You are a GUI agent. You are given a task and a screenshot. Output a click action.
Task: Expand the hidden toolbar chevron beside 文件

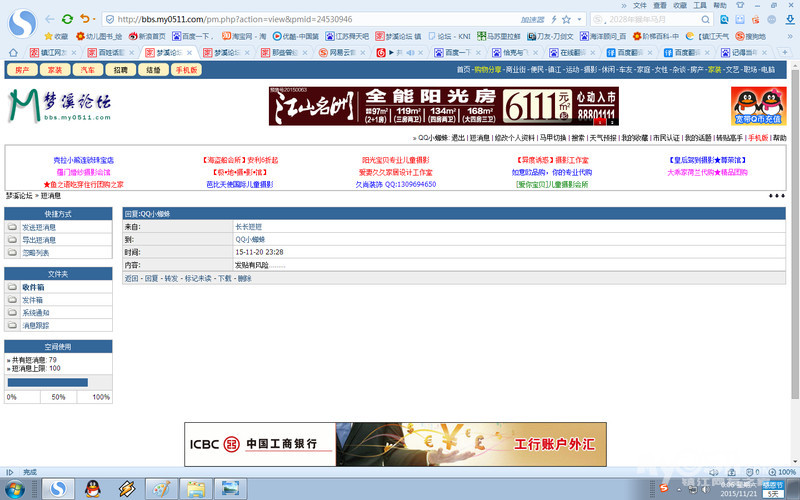pos(624,6)
